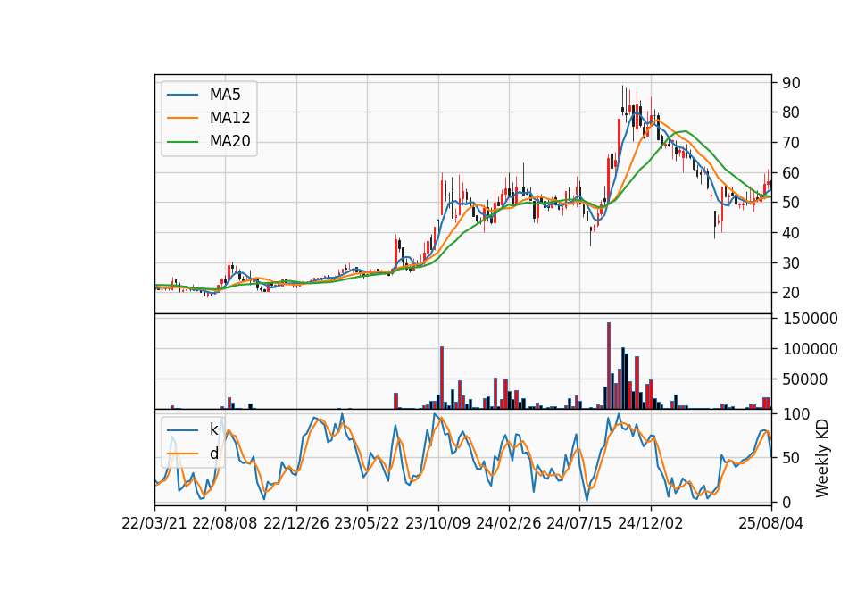Viewport: 857px width, 616px height.
Task: Click the price axis value 20
Action: (x=792, y=293)
